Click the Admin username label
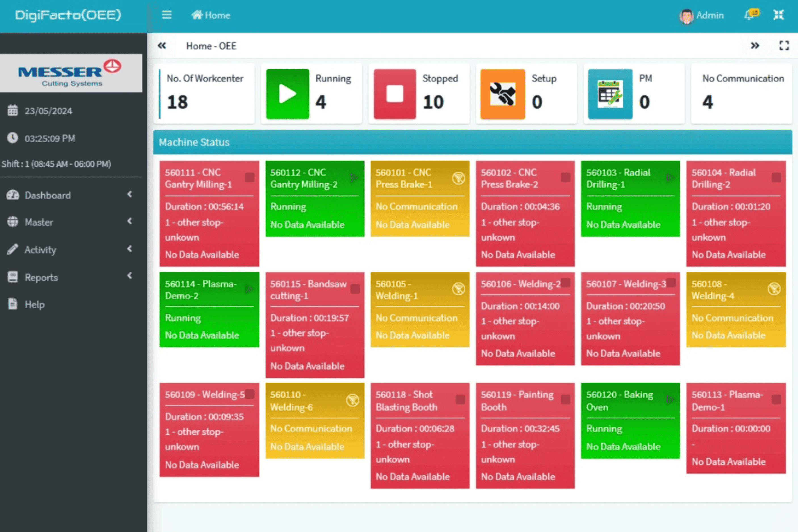Viewport: 798px width, 532px height. [x=710, y=15]
